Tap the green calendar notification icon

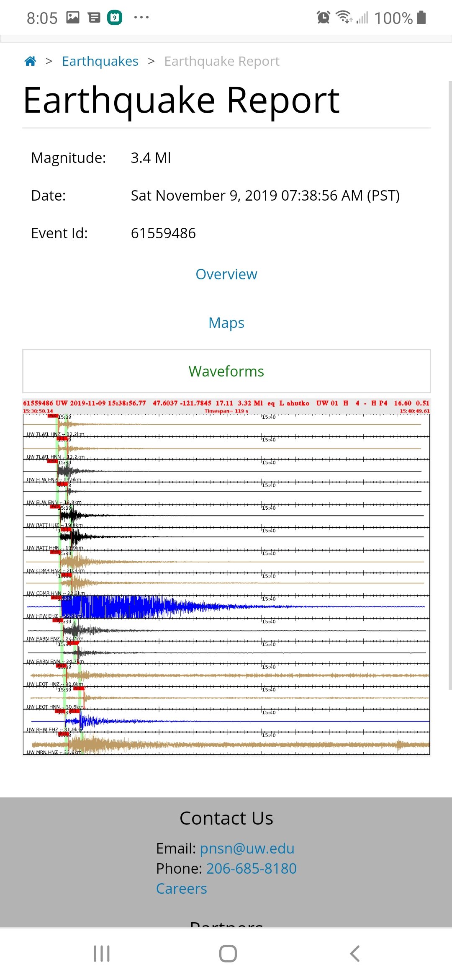click(115, 18)
